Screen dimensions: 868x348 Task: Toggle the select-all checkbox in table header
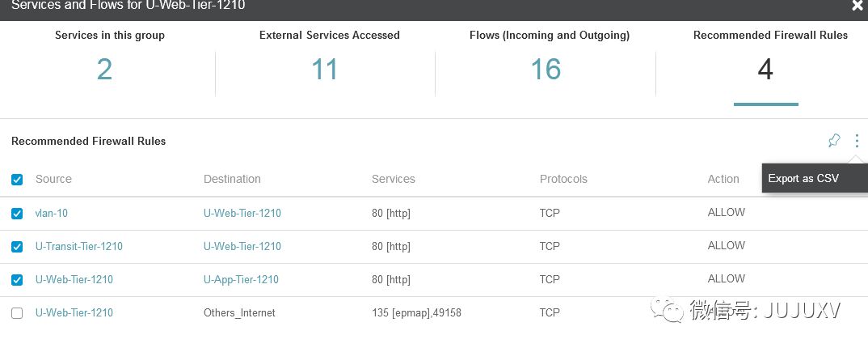(17, 180)
